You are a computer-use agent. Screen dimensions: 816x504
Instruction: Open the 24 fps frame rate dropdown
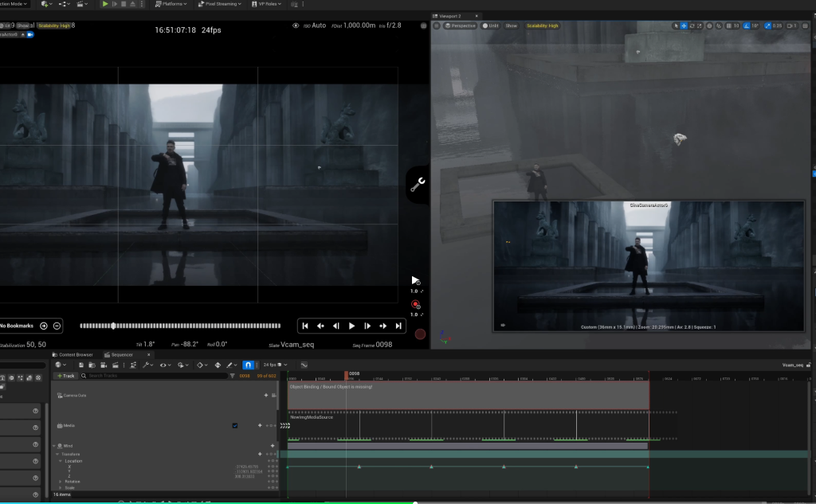(x=275, y=365)
